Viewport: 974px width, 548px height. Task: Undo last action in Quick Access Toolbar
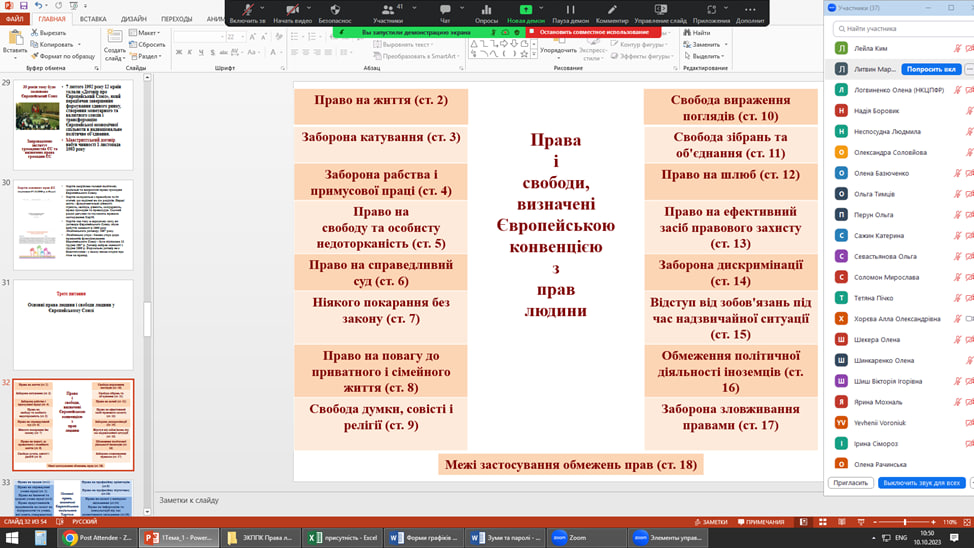pyautogui.click(x=39, y=6)
